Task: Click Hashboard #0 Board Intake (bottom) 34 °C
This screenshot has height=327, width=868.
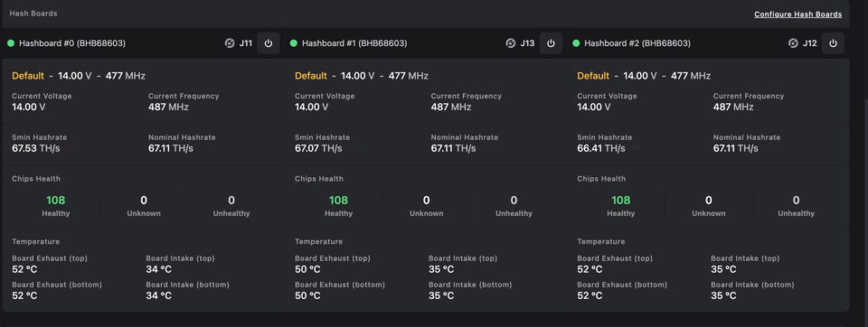Action: (159, 296)
